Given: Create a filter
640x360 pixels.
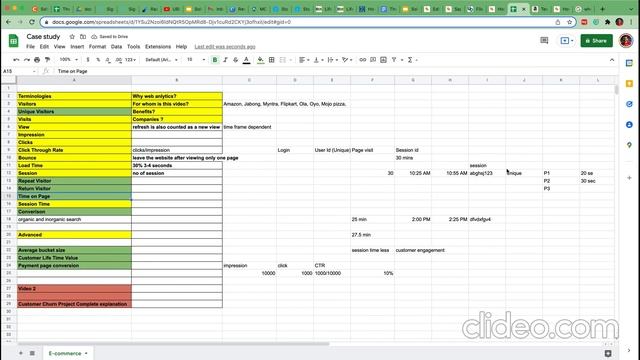Looking at the screenshot, I should point(394,60).
